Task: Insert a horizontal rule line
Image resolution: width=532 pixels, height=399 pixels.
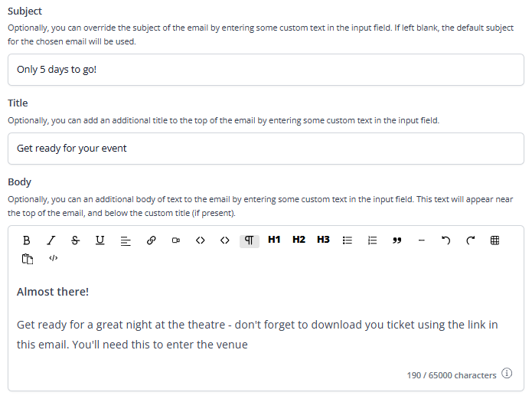Action: 421,240
